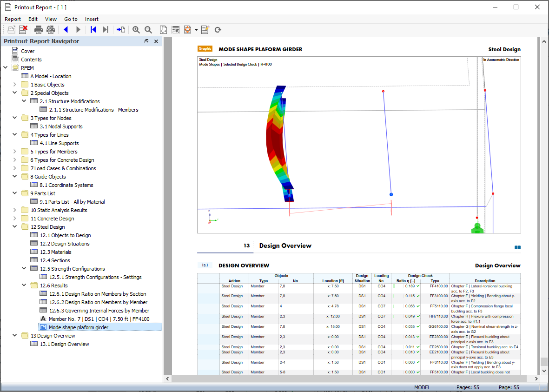Click the print report icon
The width and height of the screenshot is (549, 392).
tap(38, 30)
